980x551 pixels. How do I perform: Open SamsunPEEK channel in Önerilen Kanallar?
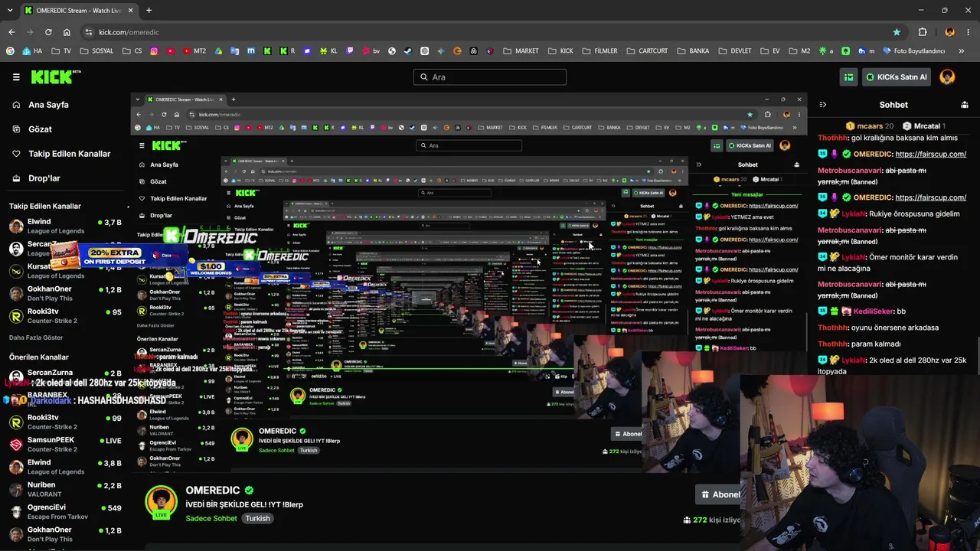(65, 444)
